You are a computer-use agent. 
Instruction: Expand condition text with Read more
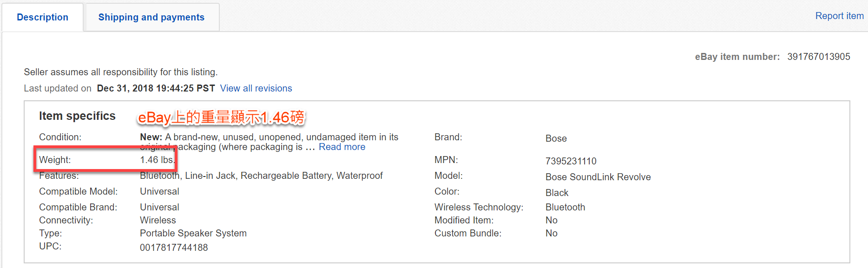tap(342, 147)
